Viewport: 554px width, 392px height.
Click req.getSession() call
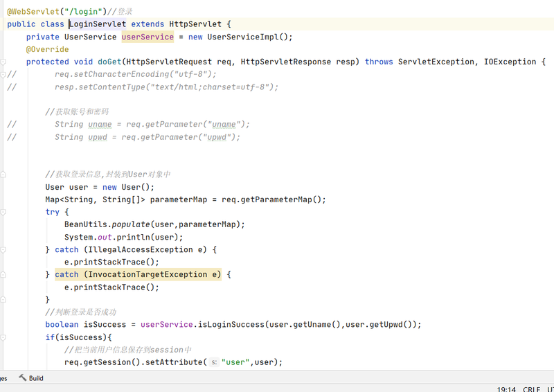(x=102, y=362)
